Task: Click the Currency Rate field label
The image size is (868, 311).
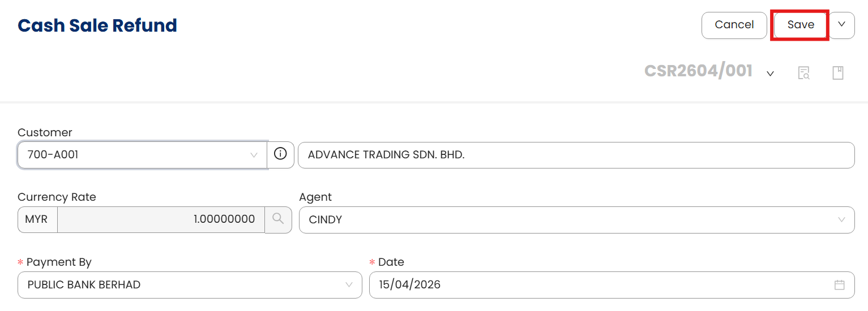Action: point(57,197)
